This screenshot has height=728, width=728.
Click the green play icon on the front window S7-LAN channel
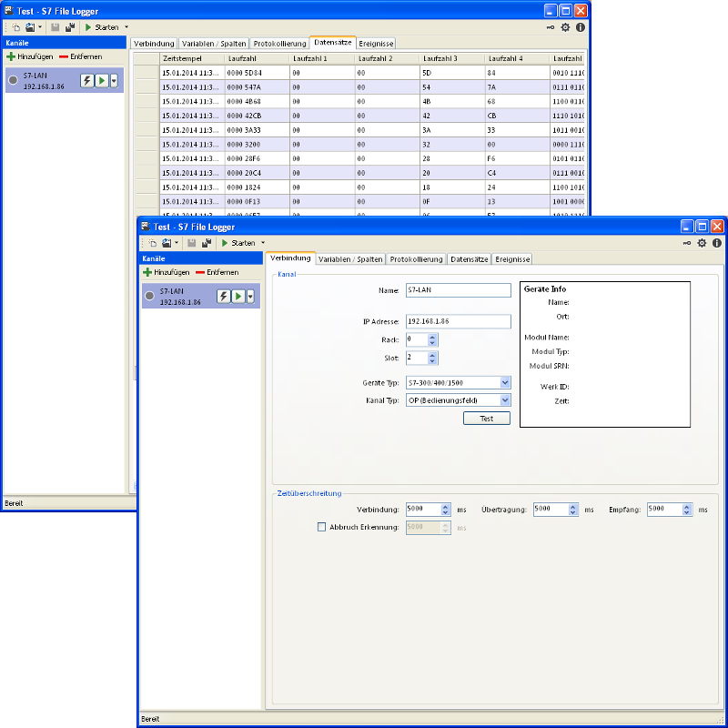[x=238, y=297]
